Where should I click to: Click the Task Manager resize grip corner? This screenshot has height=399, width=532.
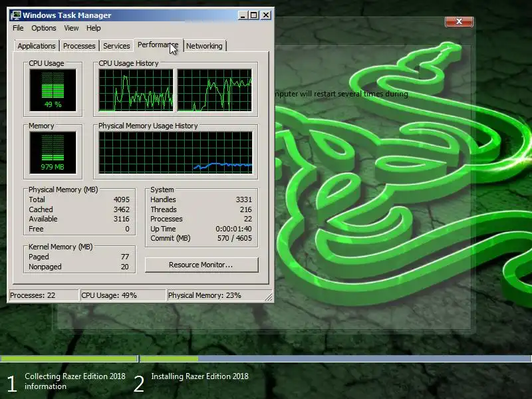pyautogui.click(x=269, y=297)
